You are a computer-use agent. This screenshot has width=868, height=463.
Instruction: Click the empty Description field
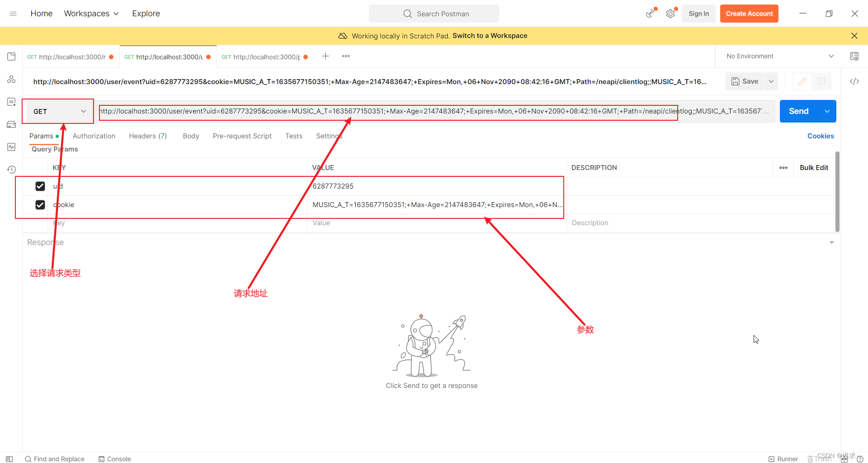pyautogui.click(x=700, y=223)
